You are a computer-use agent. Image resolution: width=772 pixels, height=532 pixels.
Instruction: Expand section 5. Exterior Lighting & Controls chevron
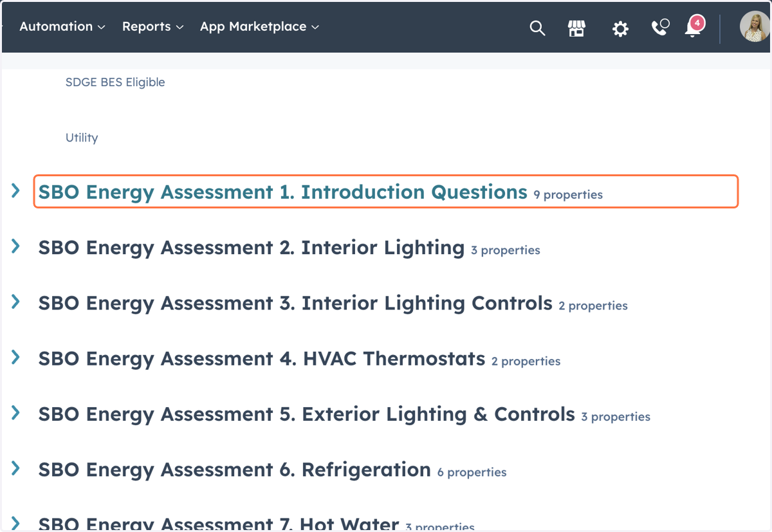[16, 413]
